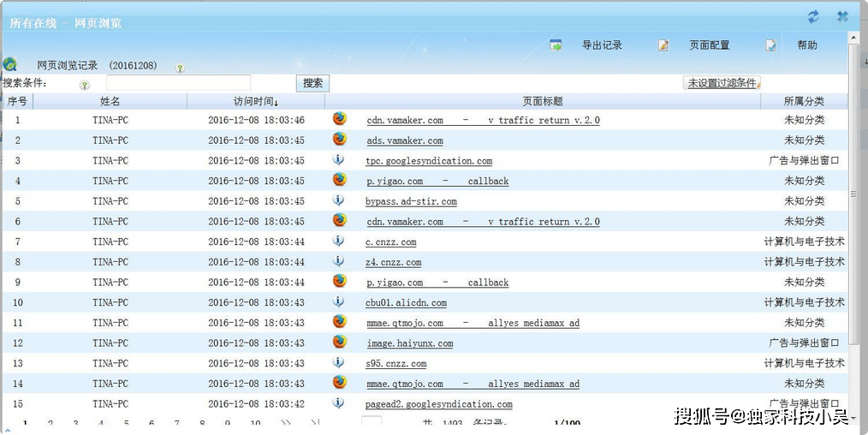Click the 计算机与电子技术 category in row 7
This screenshot has width=868, height=435.
click(804, 241)
